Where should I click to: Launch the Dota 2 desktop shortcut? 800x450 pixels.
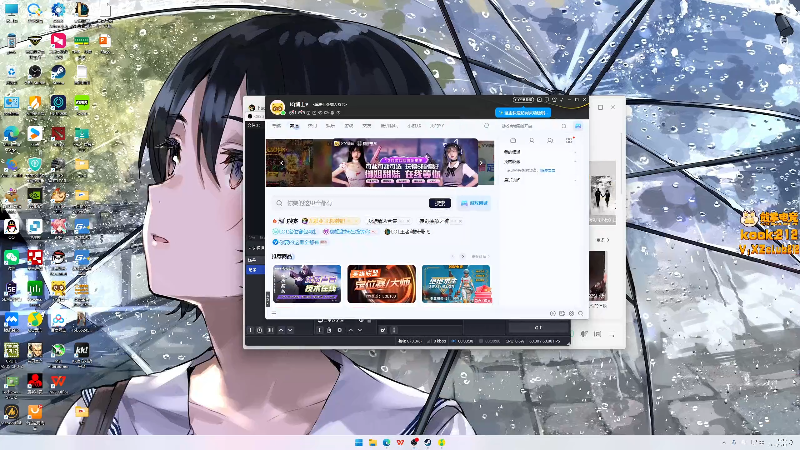[x=58, y=134]
